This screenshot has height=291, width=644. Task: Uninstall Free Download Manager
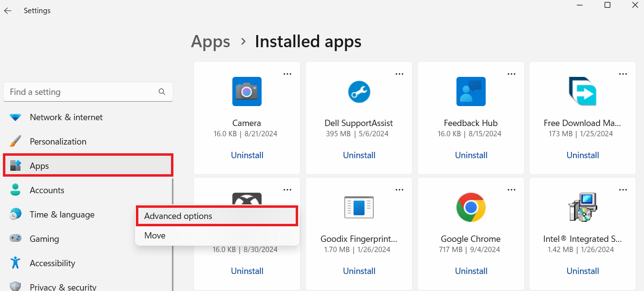click(x=583, y=155)
